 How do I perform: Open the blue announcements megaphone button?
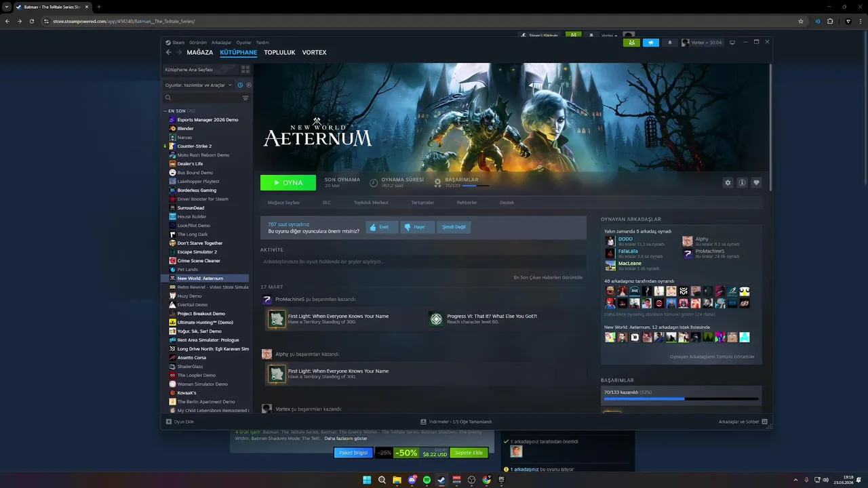650,42
